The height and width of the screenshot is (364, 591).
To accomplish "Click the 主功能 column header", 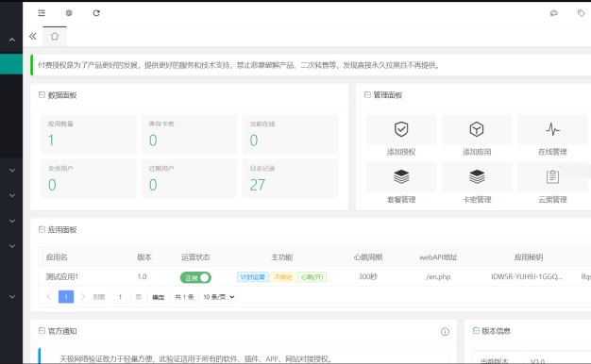I will coord(282,257).
